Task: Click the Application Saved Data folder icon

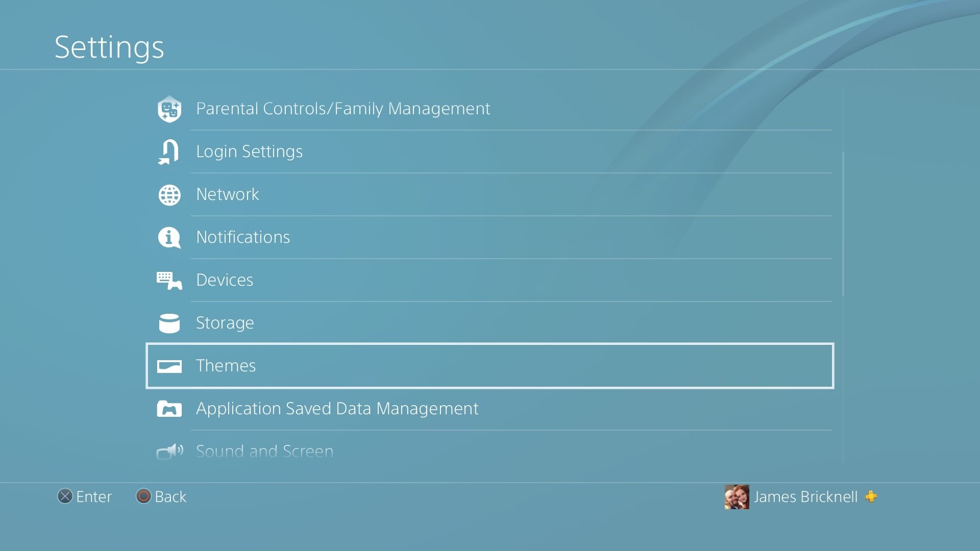Action: click(169, 409)
